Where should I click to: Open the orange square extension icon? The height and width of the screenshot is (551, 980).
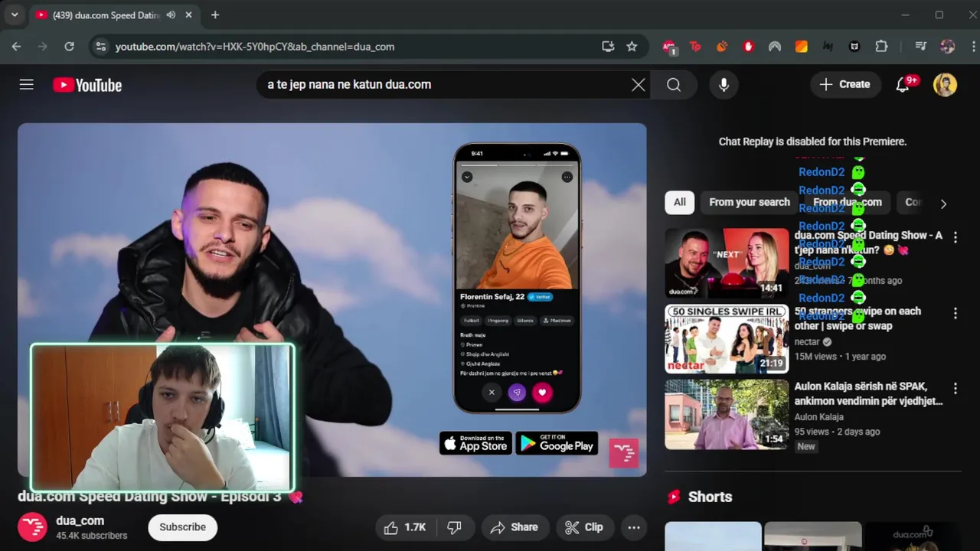coord(802,47)
